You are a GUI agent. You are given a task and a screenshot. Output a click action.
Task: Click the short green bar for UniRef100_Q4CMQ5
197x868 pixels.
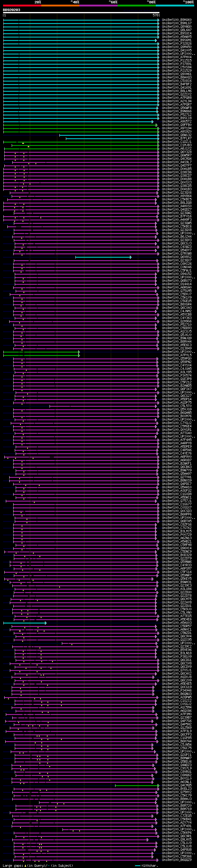[137, 785]
